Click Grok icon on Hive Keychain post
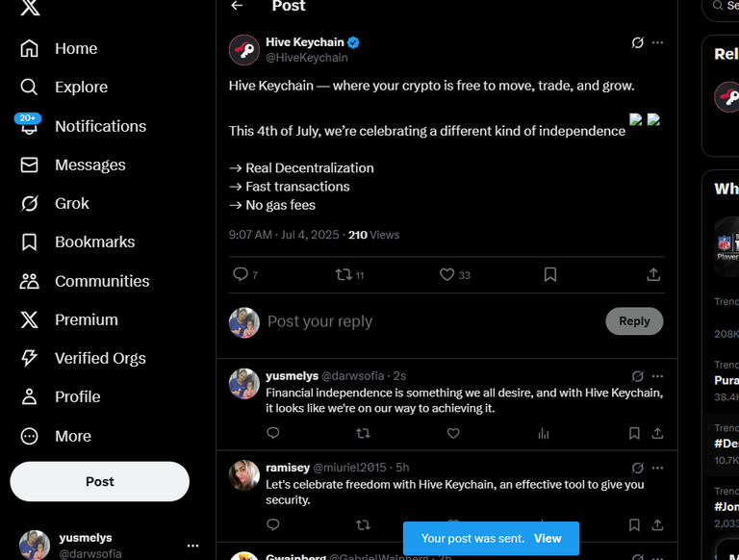 click(637, 43)
